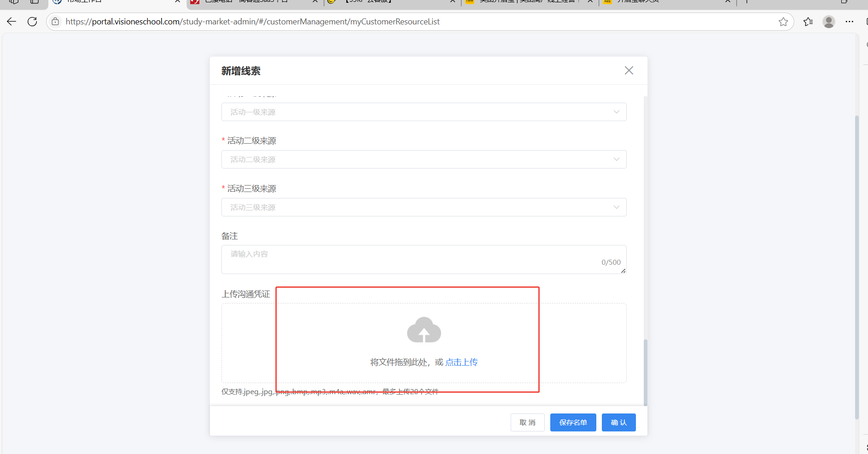
Task: Open the browser profile avatar menu
Action: point(828,22)
